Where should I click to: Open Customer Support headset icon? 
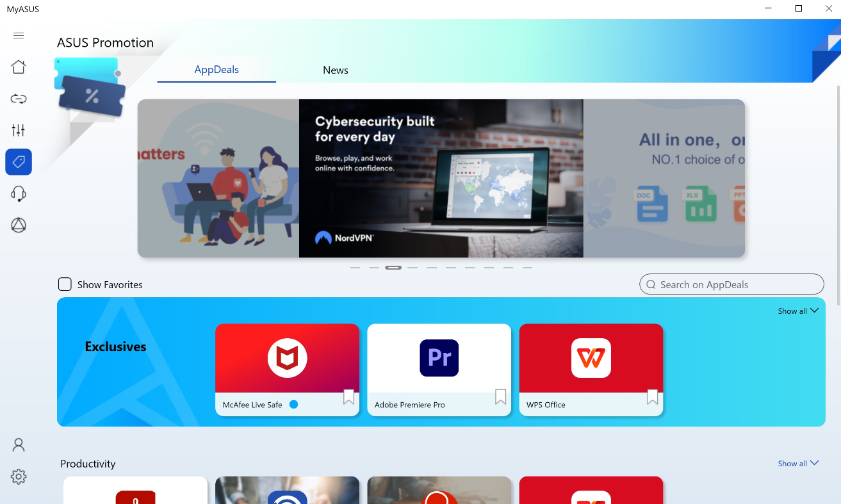19,193
